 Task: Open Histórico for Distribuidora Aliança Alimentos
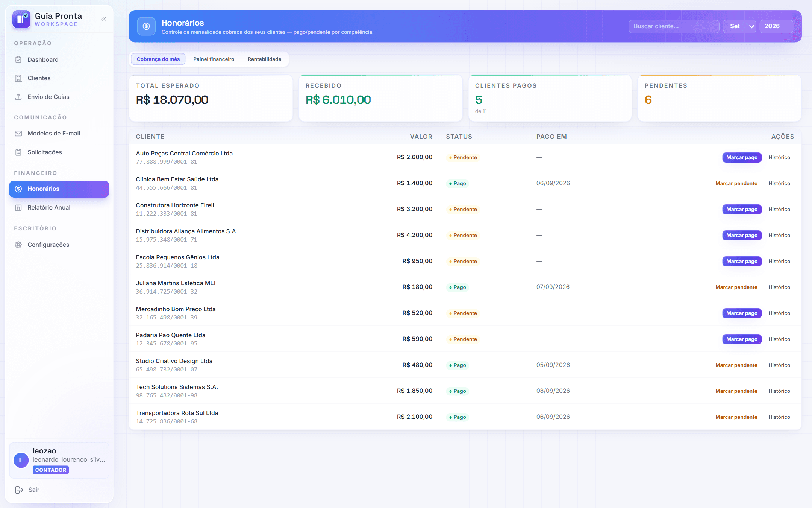[x=779, y=235]
